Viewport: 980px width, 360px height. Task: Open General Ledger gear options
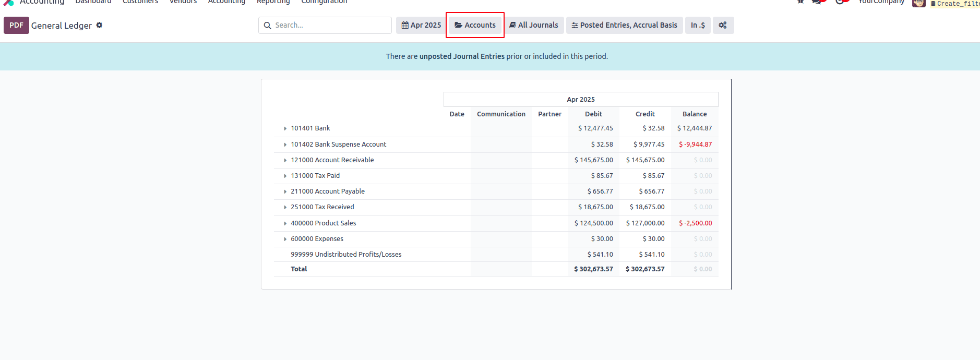[99, 25]
